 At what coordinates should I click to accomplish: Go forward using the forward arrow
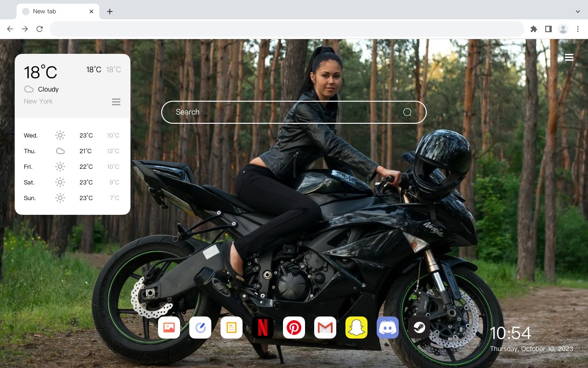(x=25, y=29)
